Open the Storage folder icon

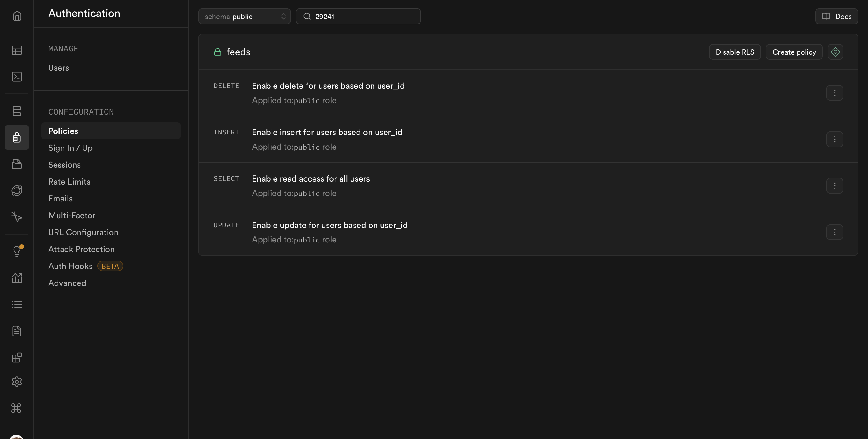(x=17, y=164)
